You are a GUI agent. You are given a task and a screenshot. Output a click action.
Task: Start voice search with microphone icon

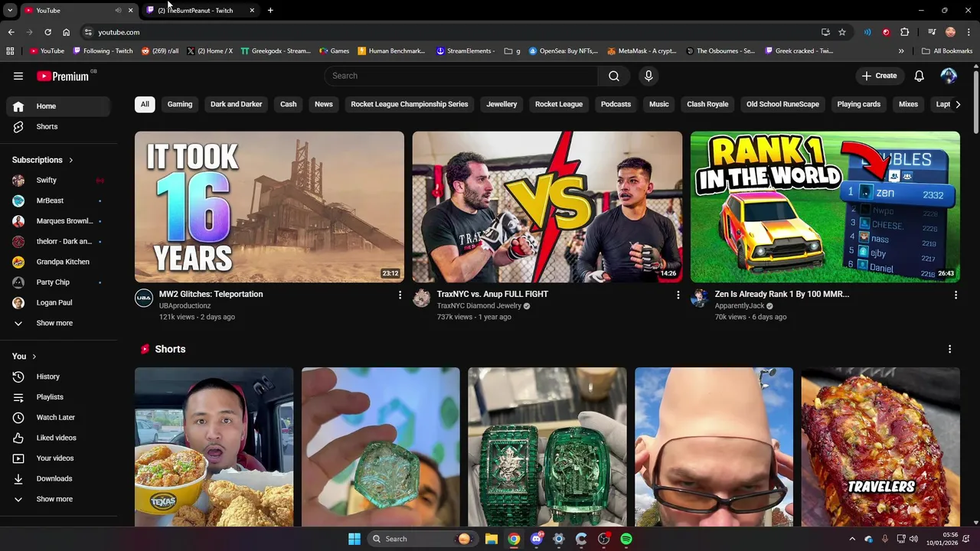(648, 76)
